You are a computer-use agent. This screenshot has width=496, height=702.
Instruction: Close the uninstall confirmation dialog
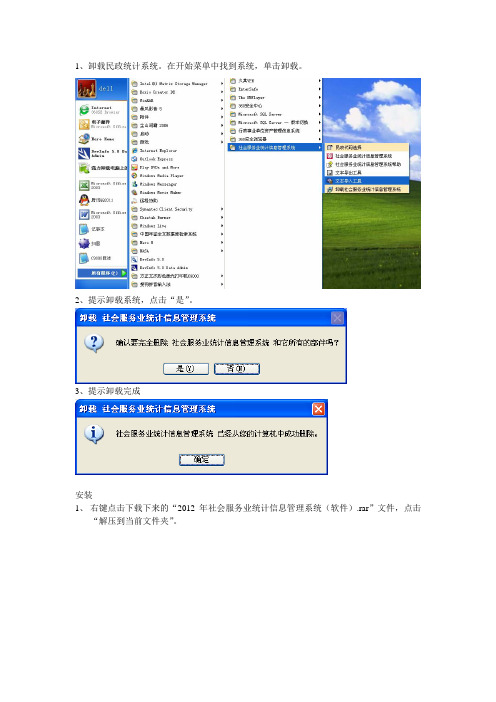pyautogui.click(x=338, y=318)
